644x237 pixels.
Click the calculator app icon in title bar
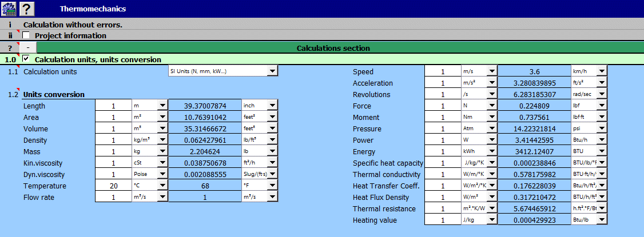pos(9,9)
